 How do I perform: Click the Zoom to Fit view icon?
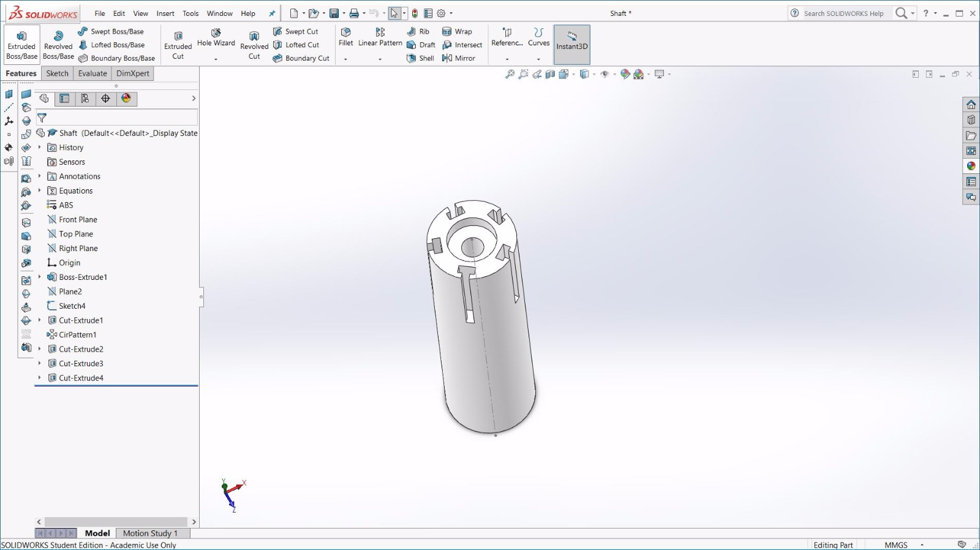pyautogui.click(x=510, y=74)
